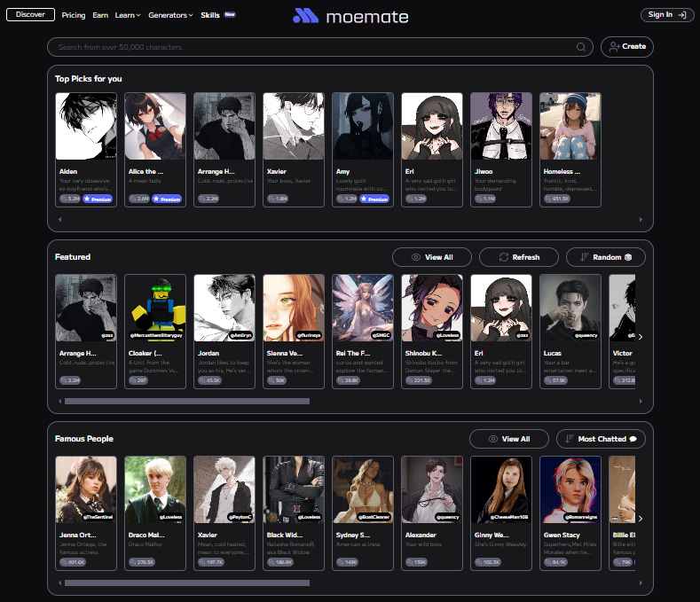This screenshot has width=700, height=602.
Task: Open the Skills page
Action: click(x=209, y=15)
